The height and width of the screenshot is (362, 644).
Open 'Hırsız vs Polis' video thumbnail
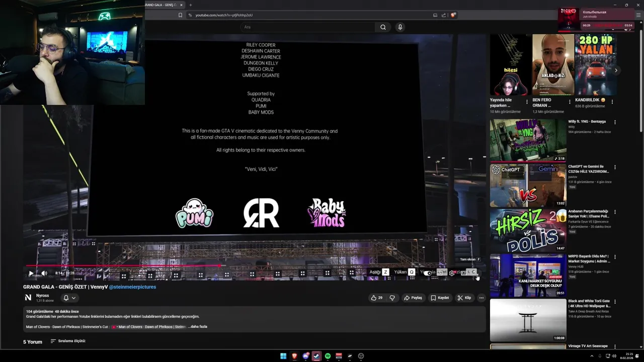[x=528, y=230]
